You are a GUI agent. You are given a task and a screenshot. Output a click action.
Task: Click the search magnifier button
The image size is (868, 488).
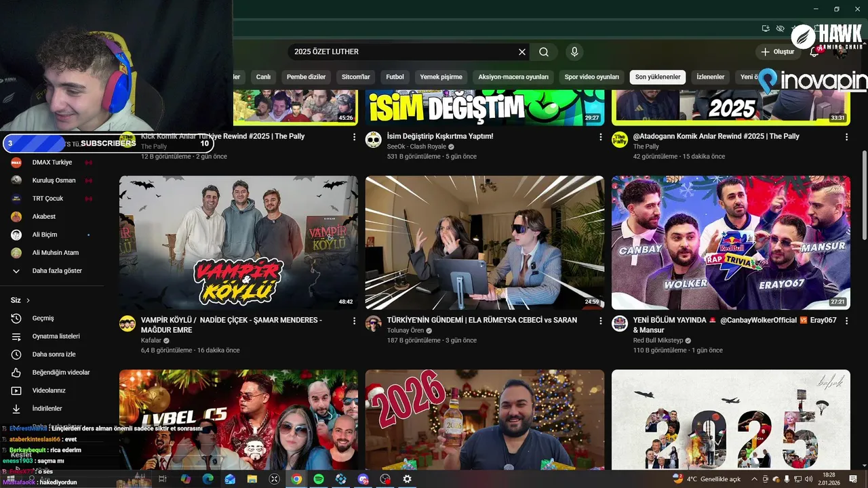point(544,52)
